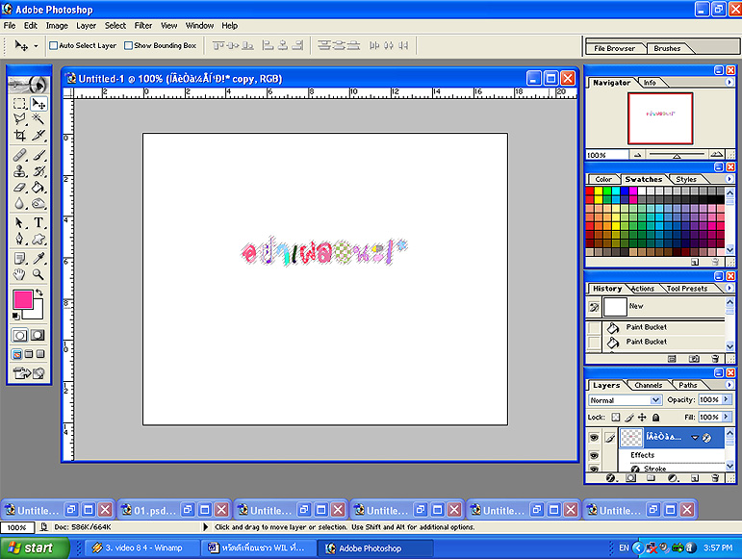
Task: Choose the Zoom tool in the toolbox
Action: 38,274
